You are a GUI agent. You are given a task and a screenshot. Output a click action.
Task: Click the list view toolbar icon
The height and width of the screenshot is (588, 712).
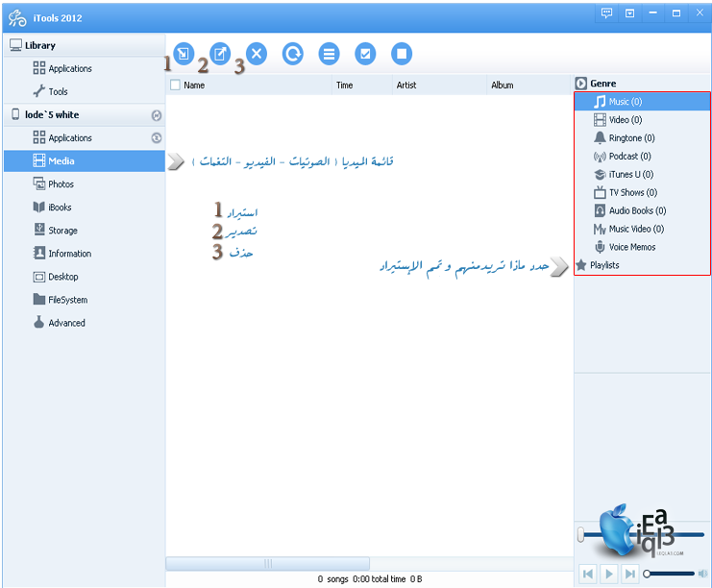(x=329, y=54)
